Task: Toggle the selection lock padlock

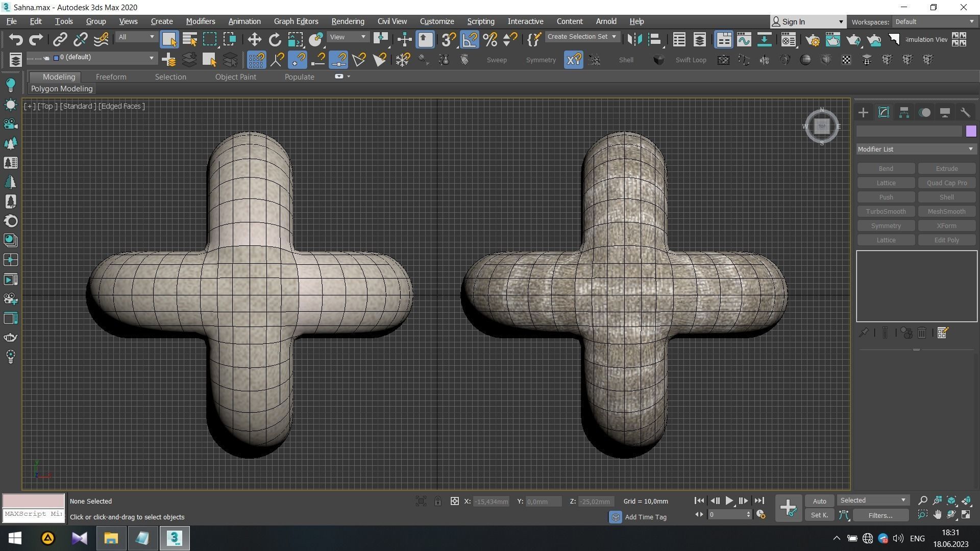Action: (x=437, y=501)
